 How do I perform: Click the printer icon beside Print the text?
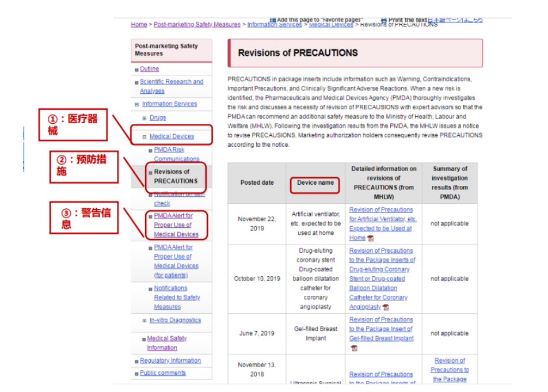coord(383,20)
